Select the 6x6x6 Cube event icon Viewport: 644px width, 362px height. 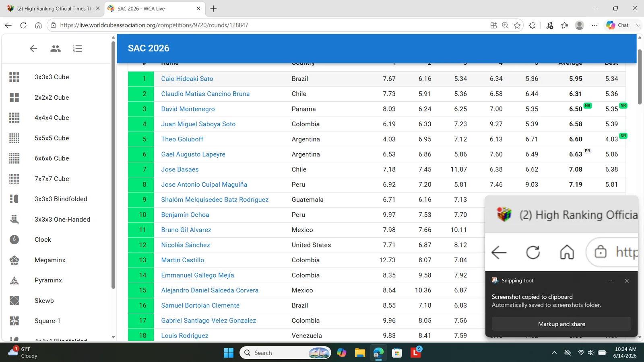pos(14,158)
